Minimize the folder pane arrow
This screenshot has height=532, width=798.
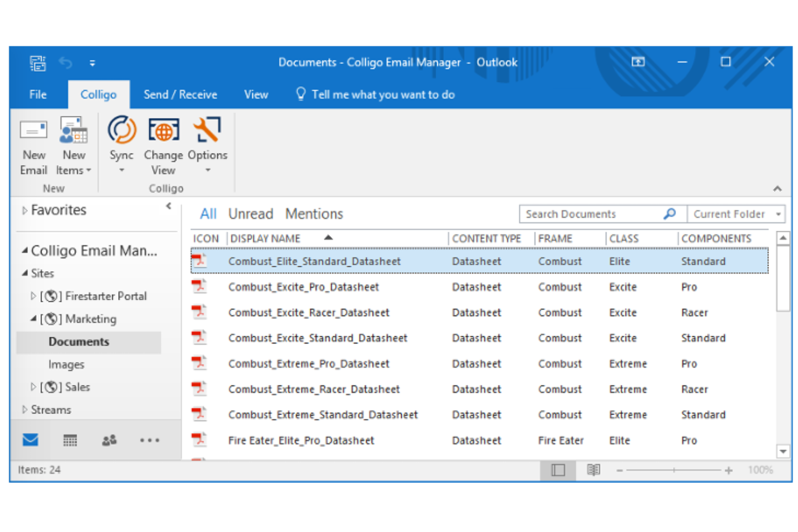point(169,206)
